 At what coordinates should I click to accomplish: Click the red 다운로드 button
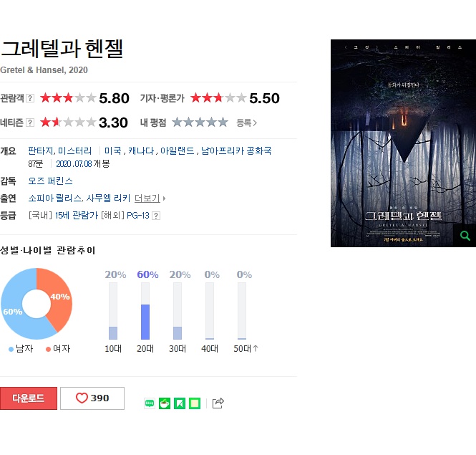pyautogui.click(x=29, y=398)
